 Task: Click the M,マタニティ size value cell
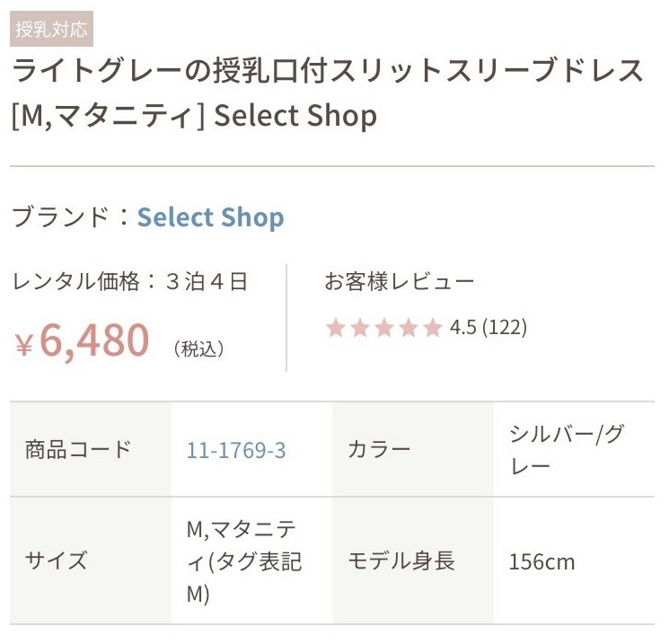[x=251, y=560]
